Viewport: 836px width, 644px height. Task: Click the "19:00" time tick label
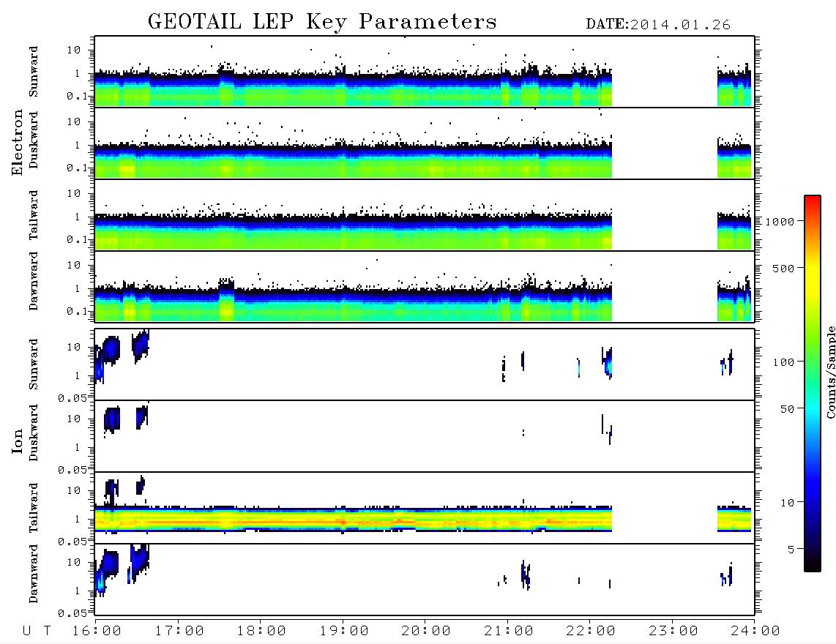tap(344, 632)
